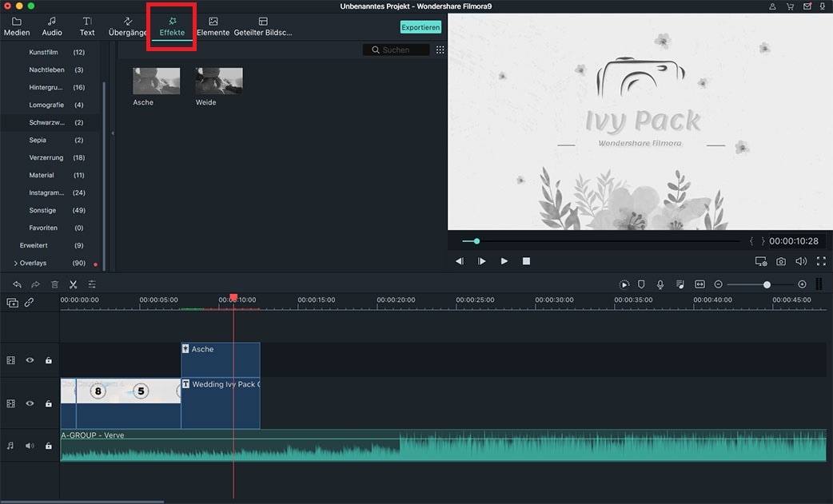Click the render preview icon
This screenshot has width=833, height=504.
click(624, 284)
